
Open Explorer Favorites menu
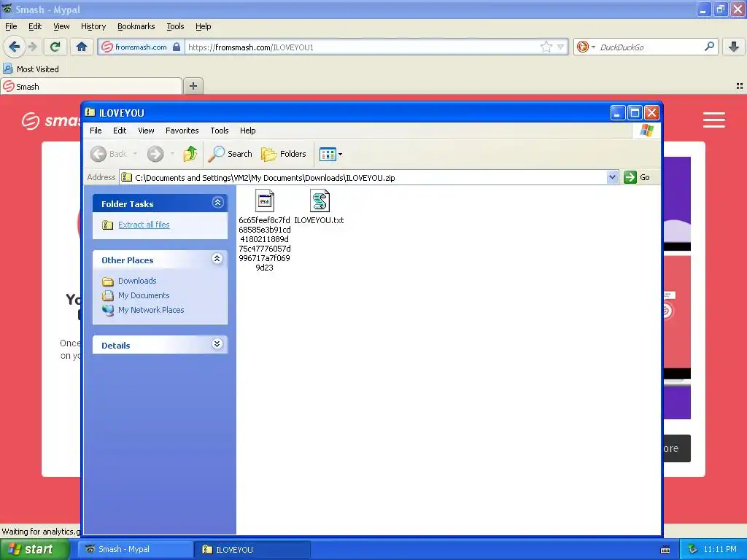182,131
